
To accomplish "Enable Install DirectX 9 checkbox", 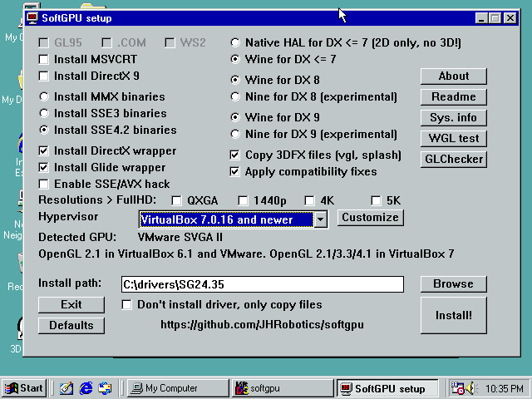I will pos(44,76).
